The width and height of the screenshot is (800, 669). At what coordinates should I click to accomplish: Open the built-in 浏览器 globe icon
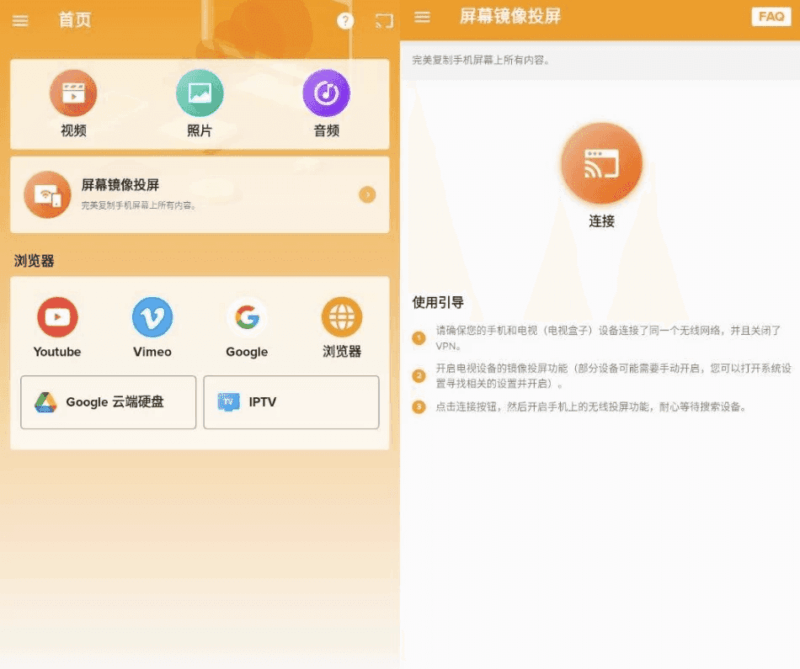coord(340,318)
